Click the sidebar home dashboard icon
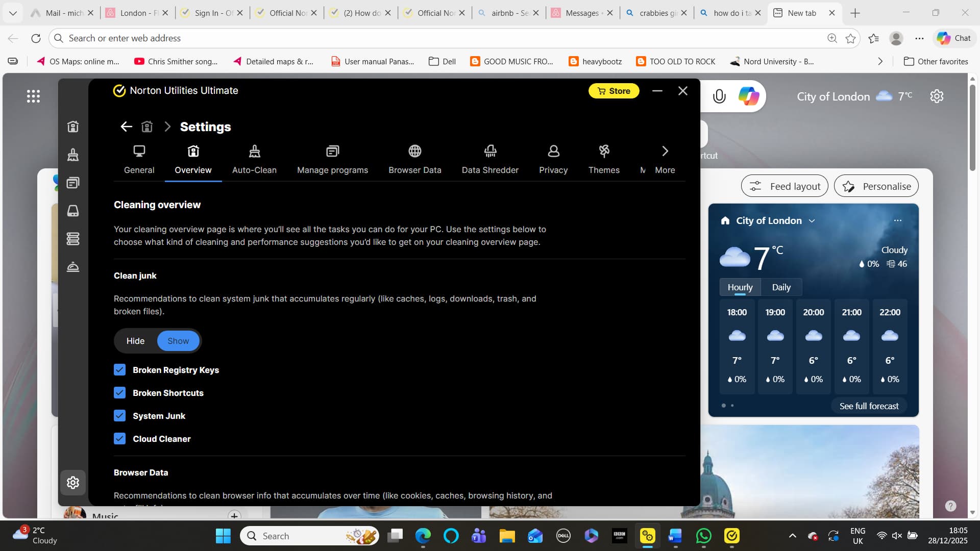 [x=73, y=127]
